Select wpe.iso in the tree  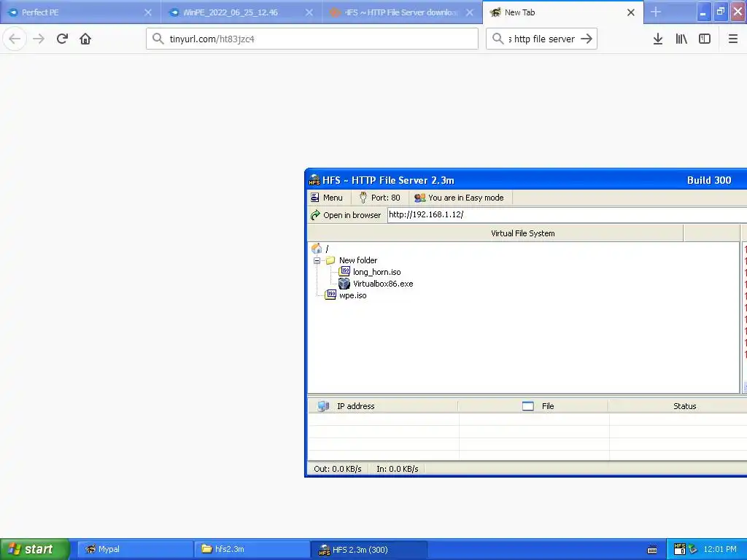coord(352,296)
